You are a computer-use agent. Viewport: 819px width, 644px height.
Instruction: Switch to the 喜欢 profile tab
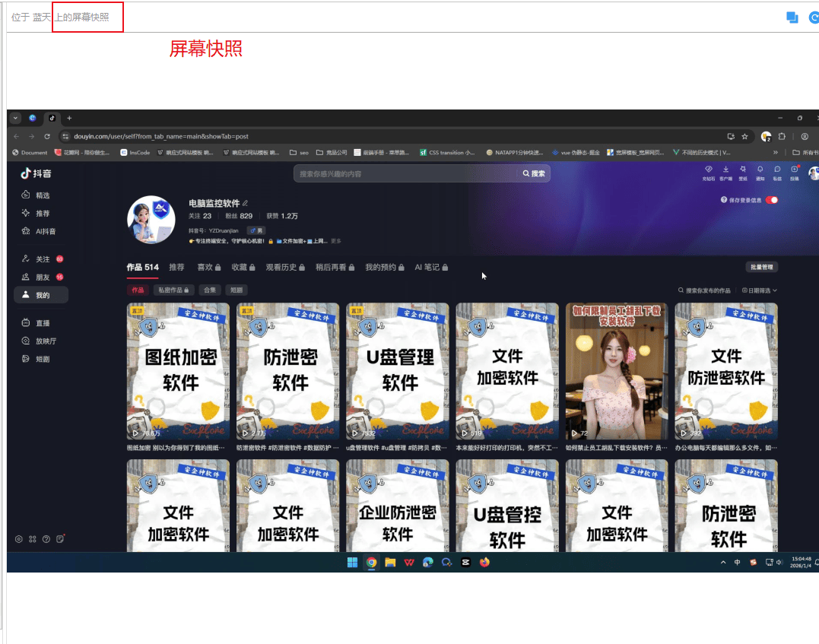pyautogui.click(x=205, y=268)
